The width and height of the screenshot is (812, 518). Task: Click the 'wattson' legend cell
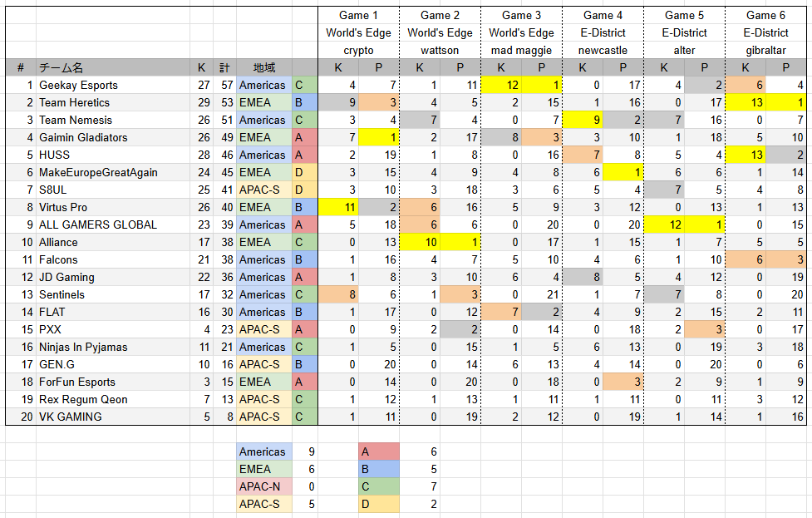440,50
